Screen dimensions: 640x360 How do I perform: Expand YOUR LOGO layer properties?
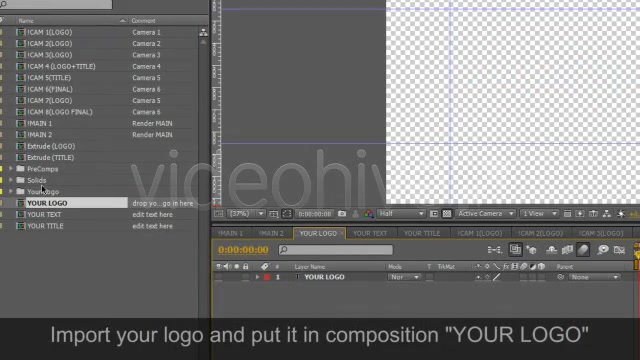click(x=258, y=277)
